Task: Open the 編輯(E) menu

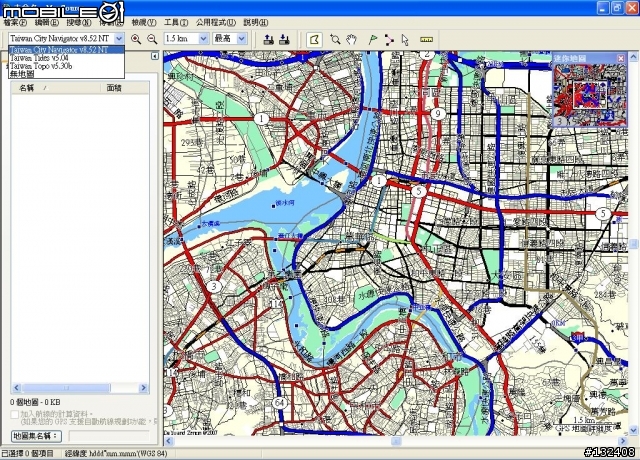Action: (x=47, y=22)
